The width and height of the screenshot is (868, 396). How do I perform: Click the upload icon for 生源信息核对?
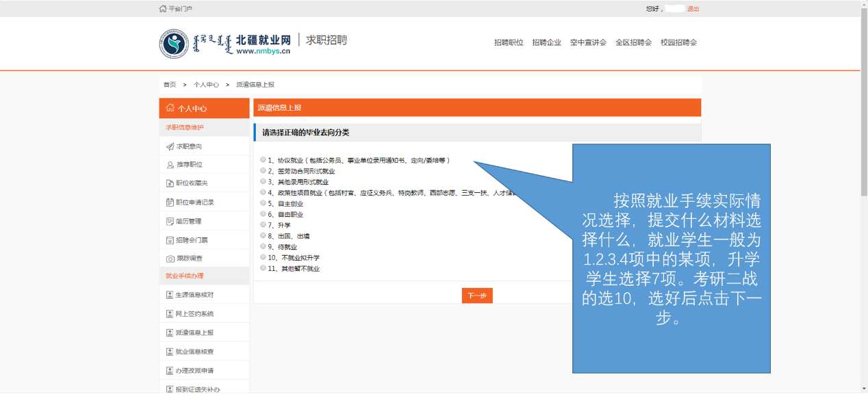tap(170, 295)
